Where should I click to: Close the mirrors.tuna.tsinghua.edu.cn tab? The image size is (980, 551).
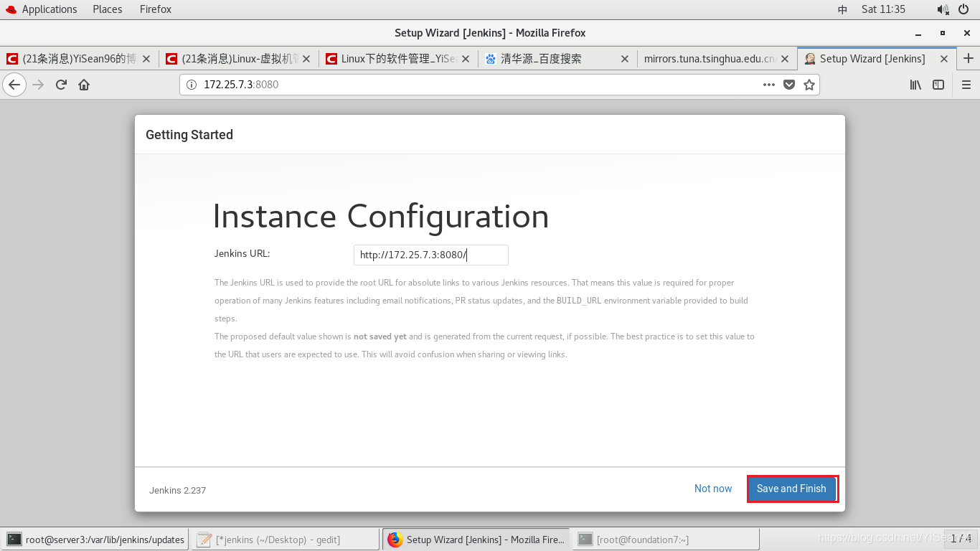tap(784, 59)
